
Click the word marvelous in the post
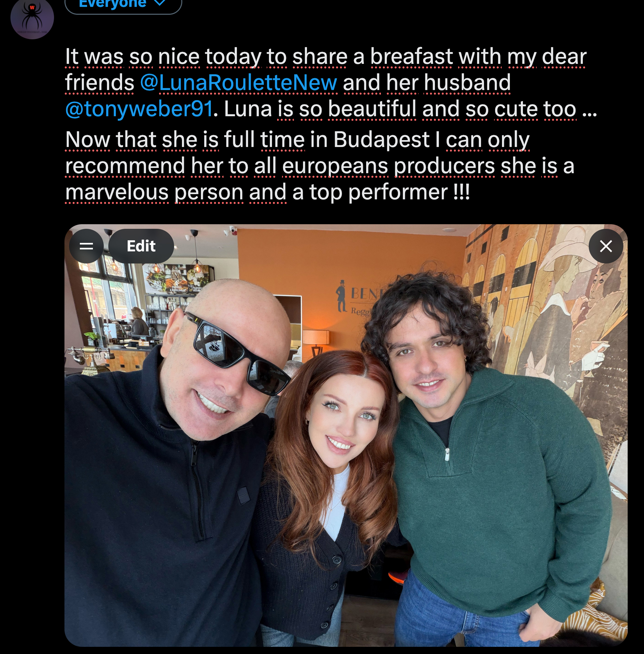coord(117,192)
